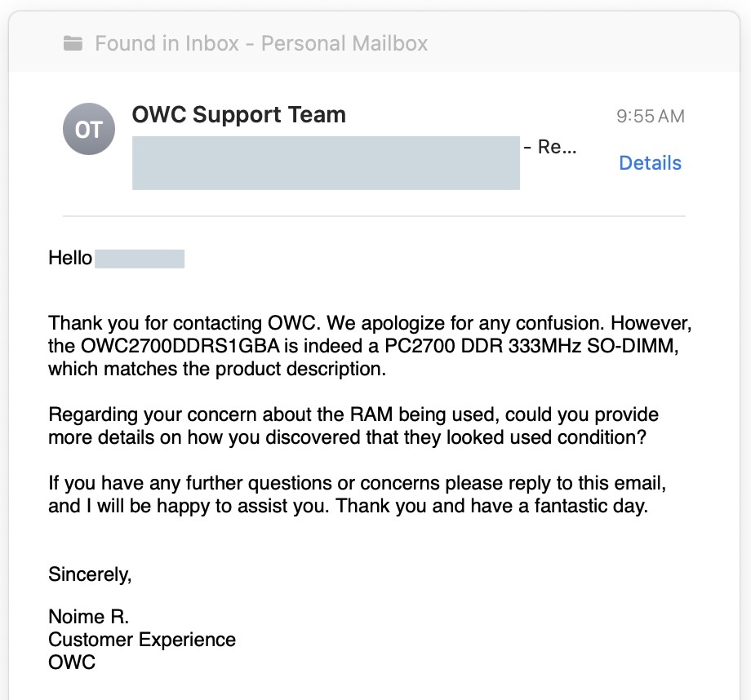Click the OT sender avatar circle
Screen dimensions: 751x700
pyautogui.click(x=89, y=129)
